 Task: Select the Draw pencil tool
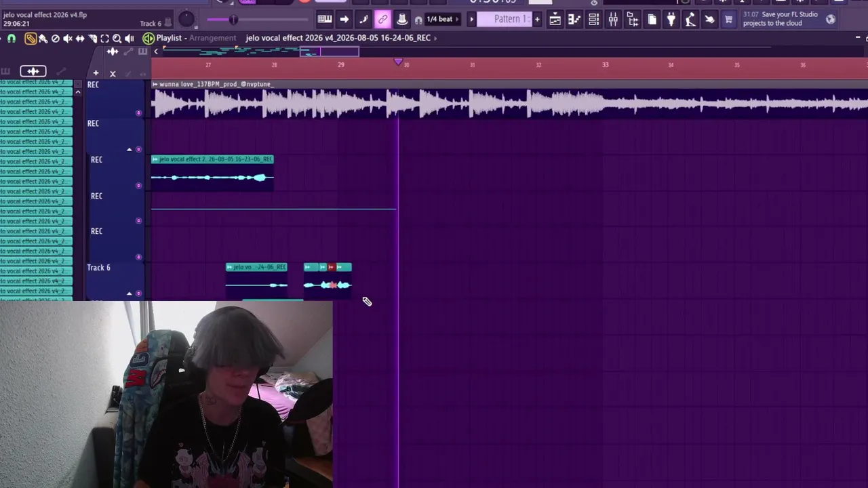pyautogui.click(x=31, y=39)
